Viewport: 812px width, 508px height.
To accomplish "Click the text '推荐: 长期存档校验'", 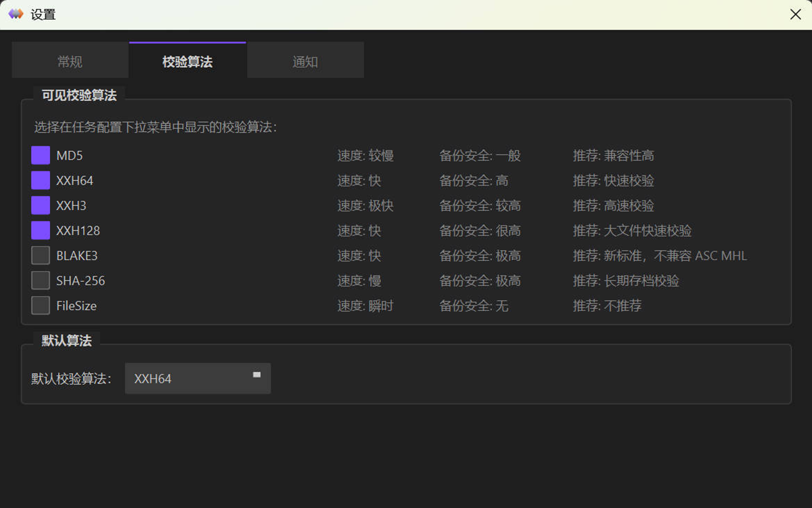I will pos(627,281).
